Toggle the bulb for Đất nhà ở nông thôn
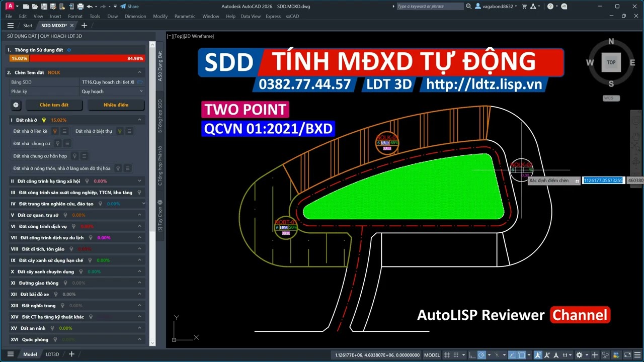This screenshot has height=362, width=644. pos(118,168)
